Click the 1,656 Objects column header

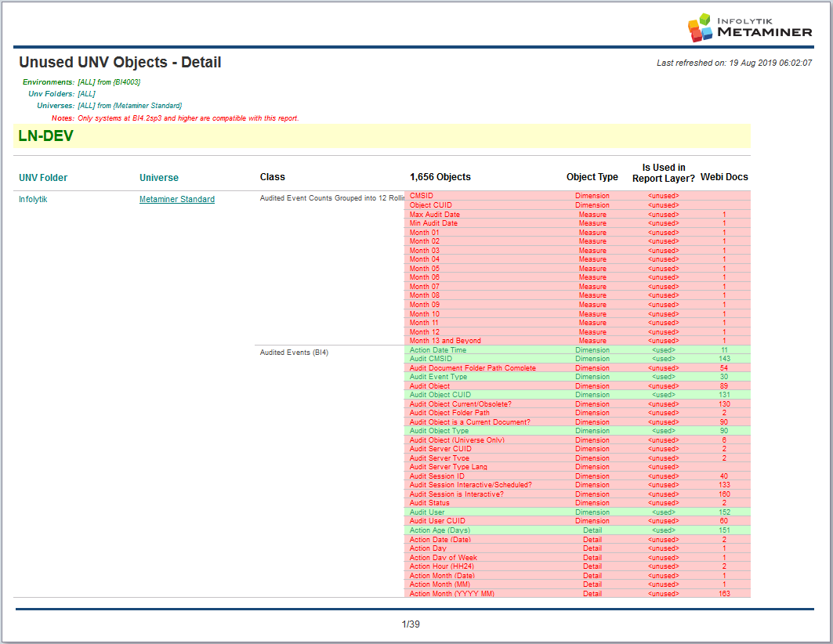(x=440, y=177)
